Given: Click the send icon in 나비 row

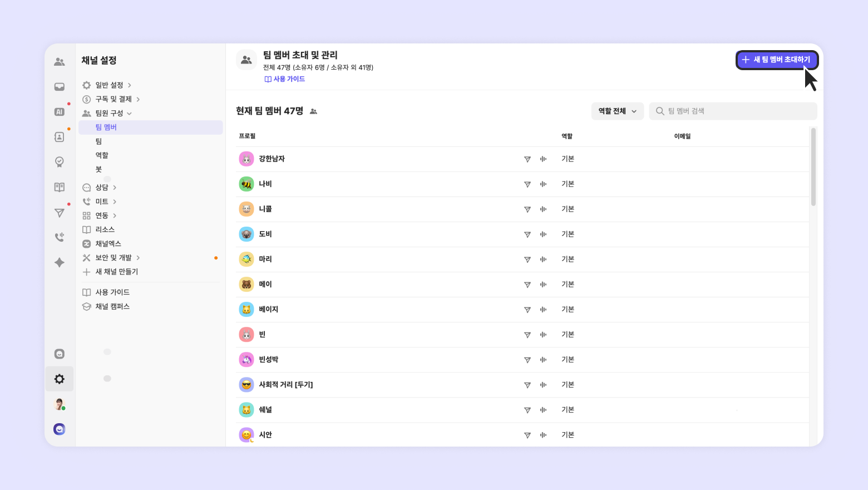Looking at the screenshot, I should 527,184.
